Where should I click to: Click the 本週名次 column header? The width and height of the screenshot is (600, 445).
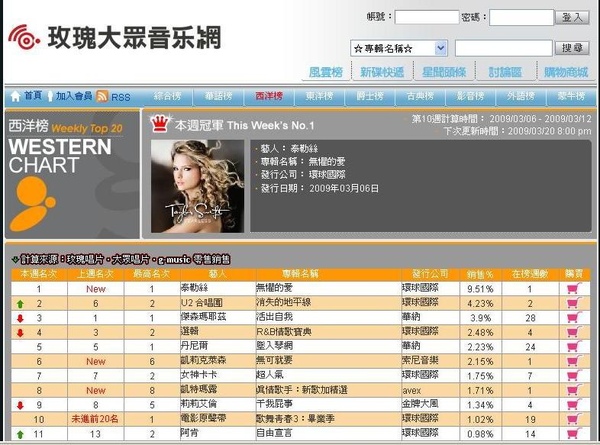coord(39,274)
